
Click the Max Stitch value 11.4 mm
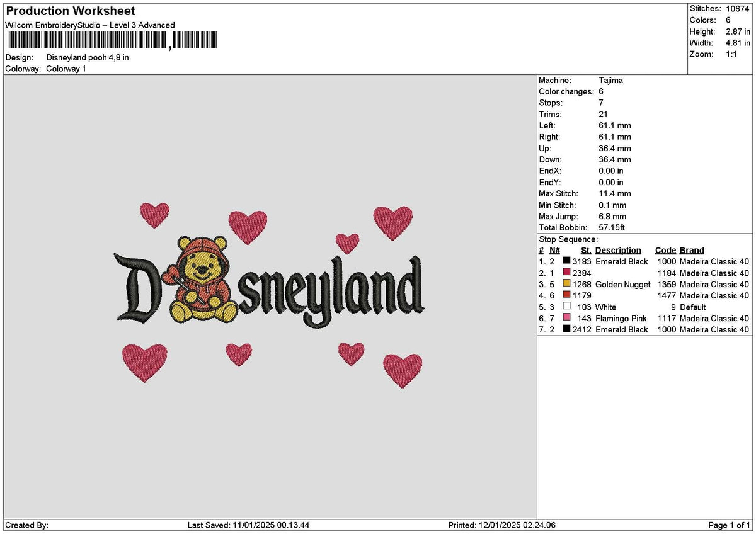pyautogui.click(x=615, y=194)
